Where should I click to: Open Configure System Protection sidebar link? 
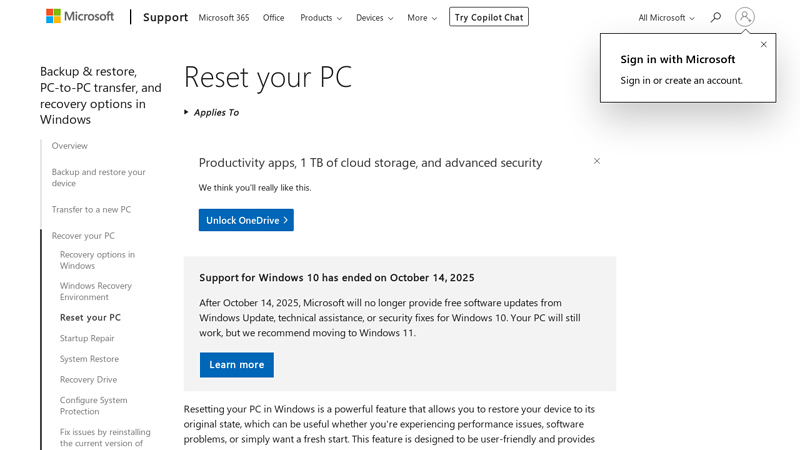click(x=94, y=406)
